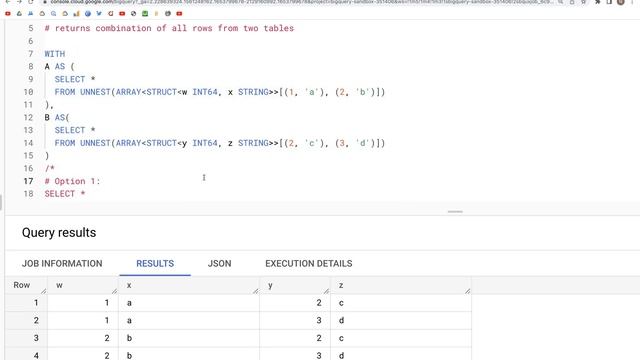Image resolution: width=640 pixels, height=360 pixels.
Task: Switch to the JOB INFORMATION tab
Action: click(62, 264)
